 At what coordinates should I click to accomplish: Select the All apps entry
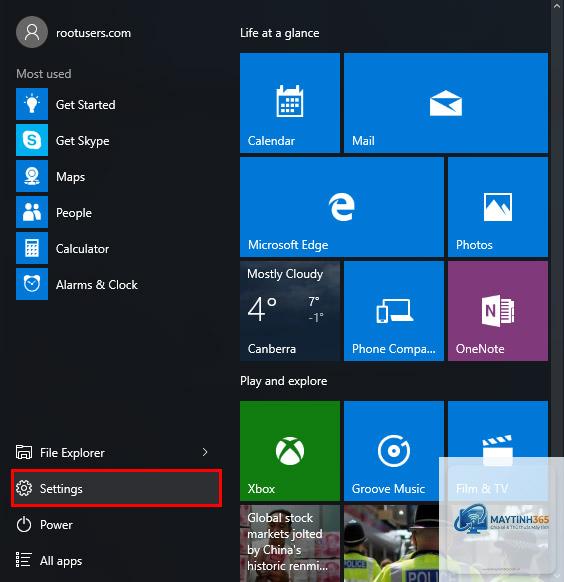pyautogui.click(x=117, y=560)
